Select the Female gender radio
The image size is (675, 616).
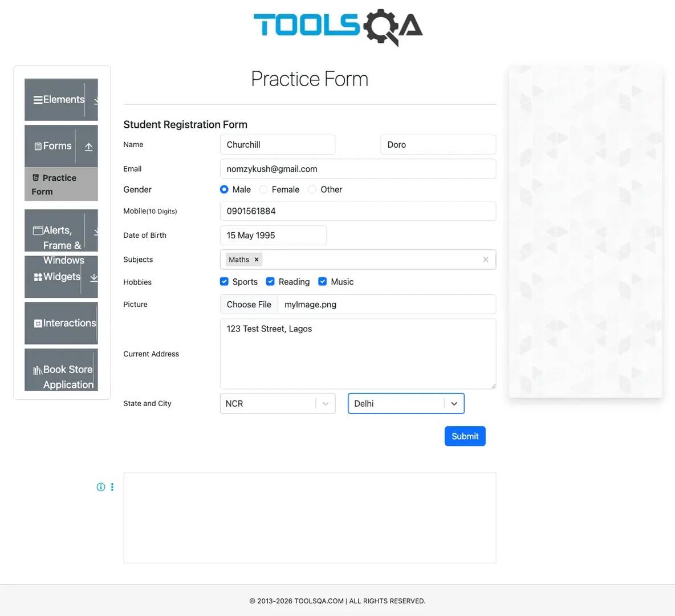[x=263, y=189]
